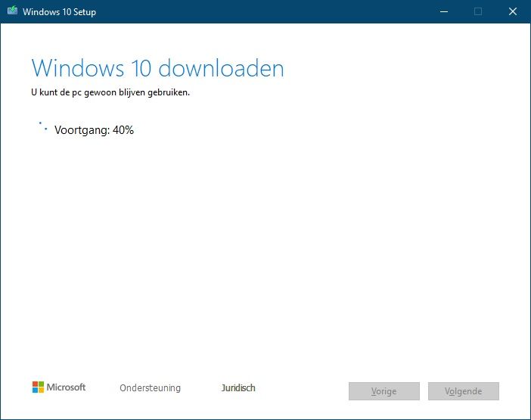Click the disabled maximize button
Viewport: 531px width, 420px height.
coord(478,11)
